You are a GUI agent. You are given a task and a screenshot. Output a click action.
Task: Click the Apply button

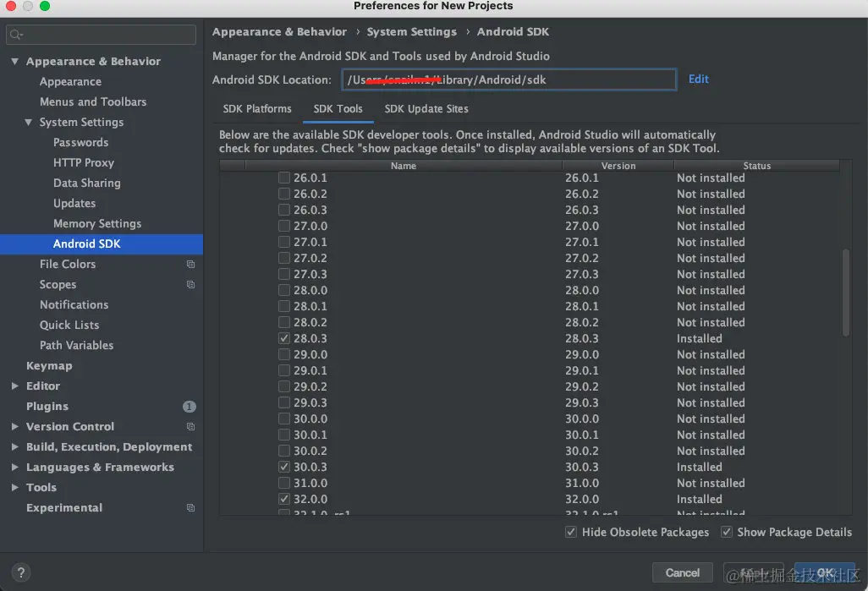point(754,572)
